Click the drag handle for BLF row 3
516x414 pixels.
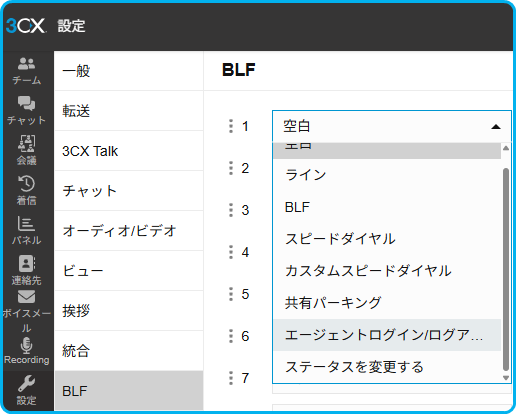[231, 210]
